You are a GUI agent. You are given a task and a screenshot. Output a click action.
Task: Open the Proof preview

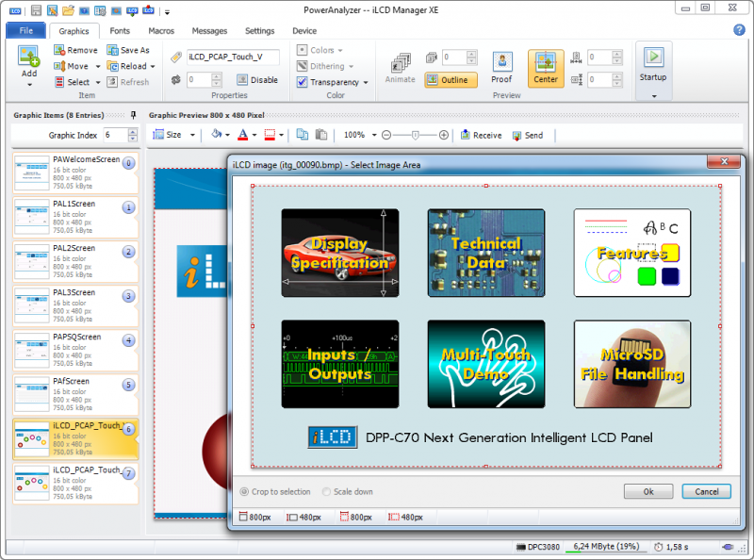point(501,68)
